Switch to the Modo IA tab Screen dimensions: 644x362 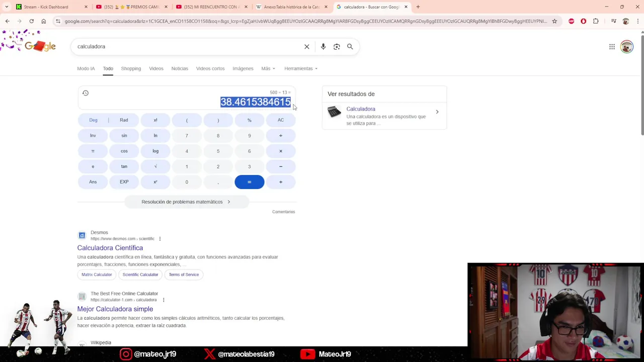click(x=86, y=68)
